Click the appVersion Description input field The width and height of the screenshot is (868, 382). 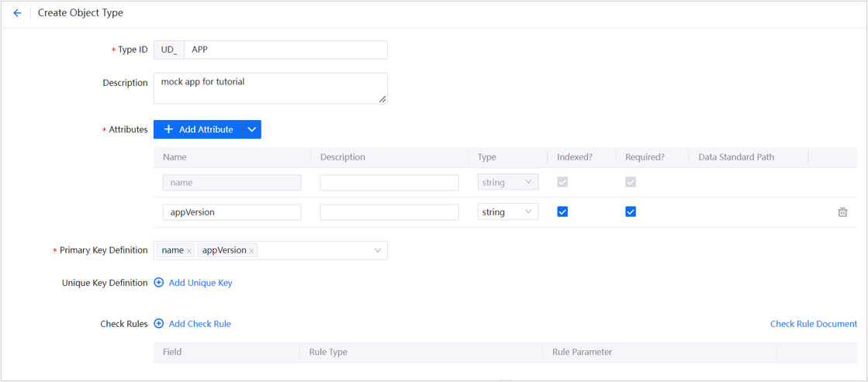(x=389, y=212)
